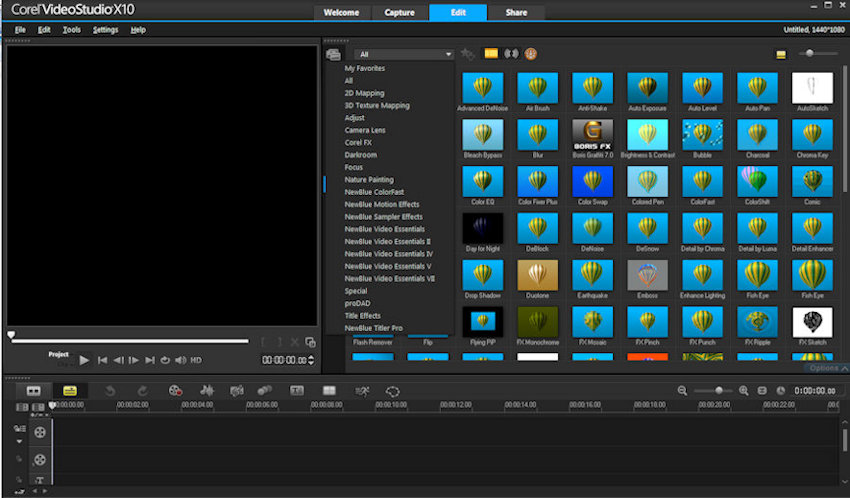The height and width of the screenshot is (498, 850).
Task: Choose NewBlue Motion Effects from list
Action: pos(381,204)
